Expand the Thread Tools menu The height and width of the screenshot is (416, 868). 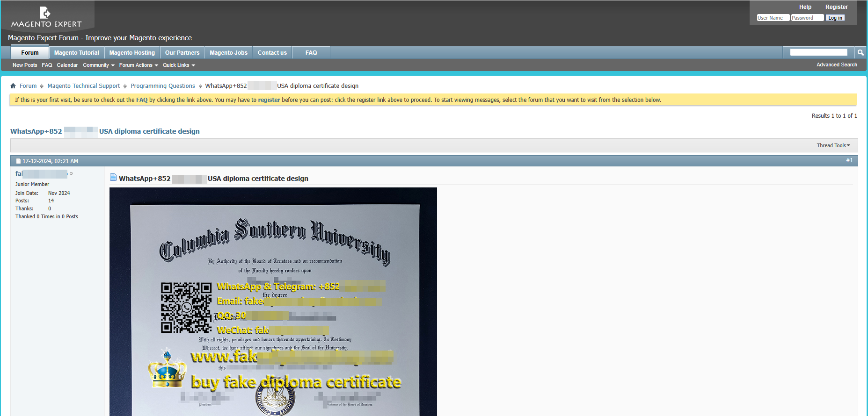833,145
